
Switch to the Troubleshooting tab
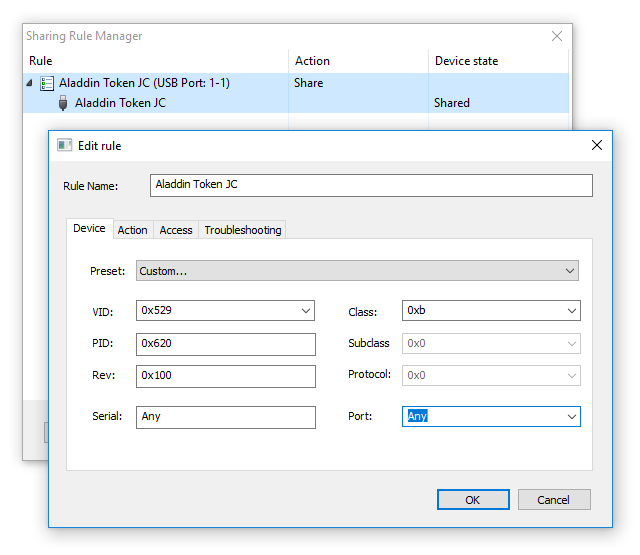point(243,230)
